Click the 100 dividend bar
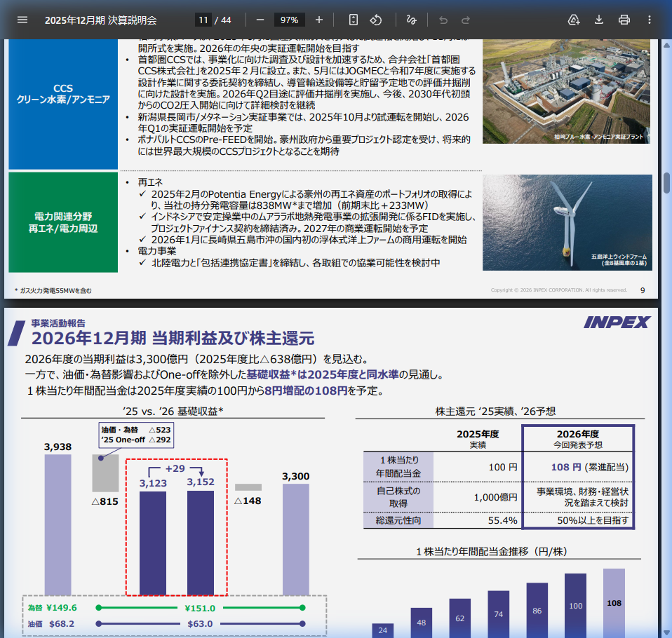Viewport: 672px width, 638px height. 575,606
